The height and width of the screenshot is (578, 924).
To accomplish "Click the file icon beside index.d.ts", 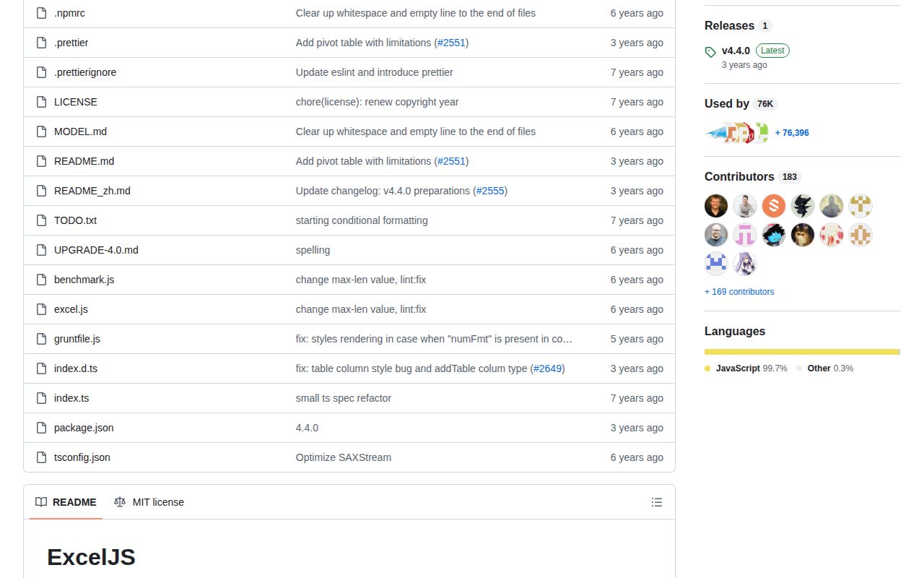I will pos(42,368).
